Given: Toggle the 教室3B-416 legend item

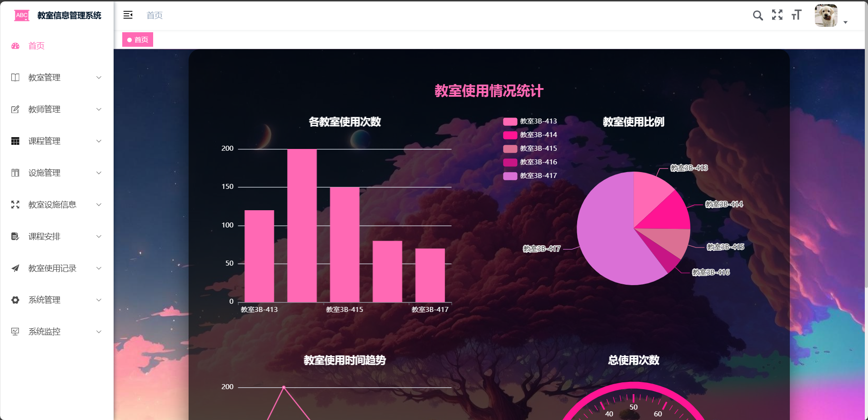Looking at the screenshot, I should pyautogui.click(x=530, y=162).
